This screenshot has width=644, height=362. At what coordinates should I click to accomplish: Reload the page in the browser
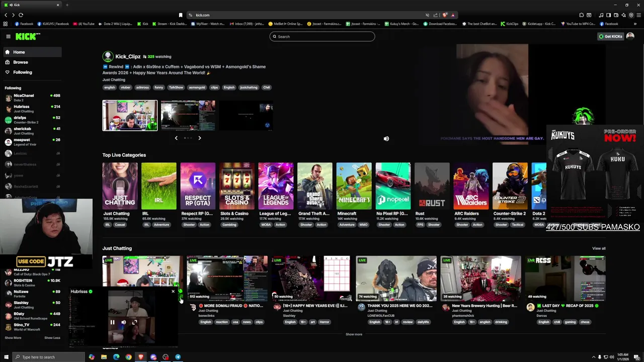pyautogui.click(x=21, y=15)
